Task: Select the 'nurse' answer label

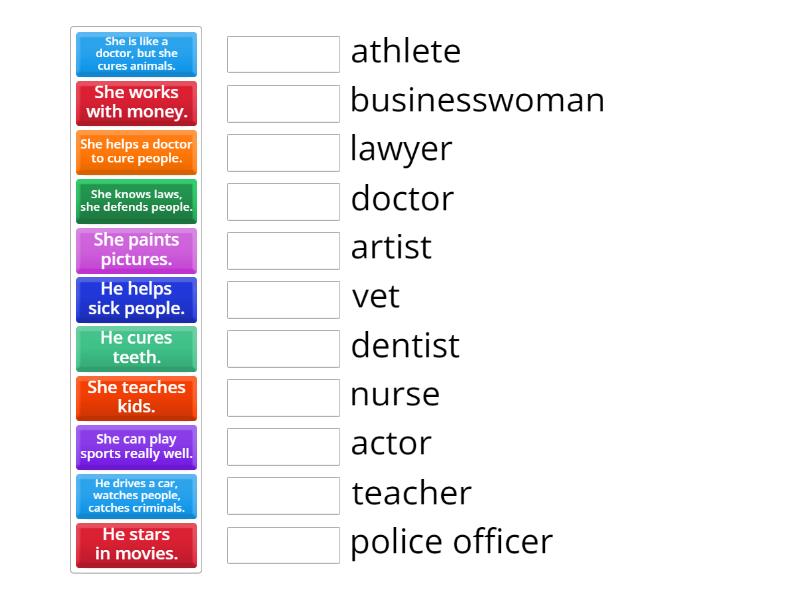Action: click(x=394, y=394)
